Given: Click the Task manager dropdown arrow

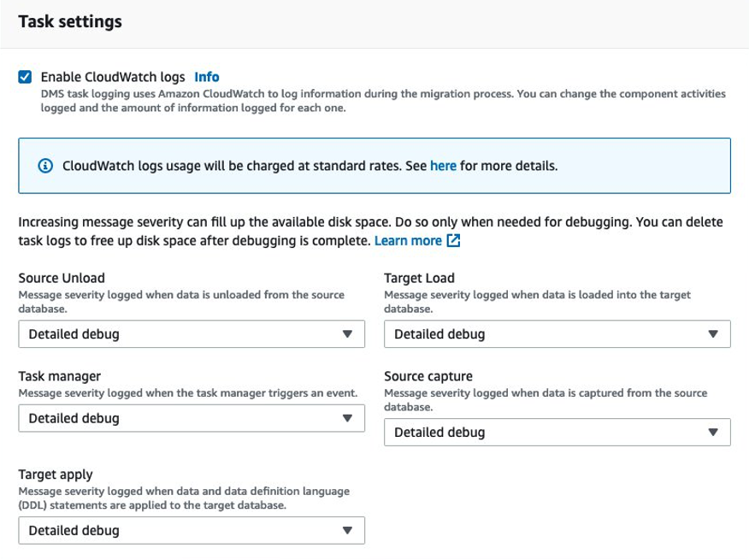Looking at the screenshot, I should pos(347,419).
